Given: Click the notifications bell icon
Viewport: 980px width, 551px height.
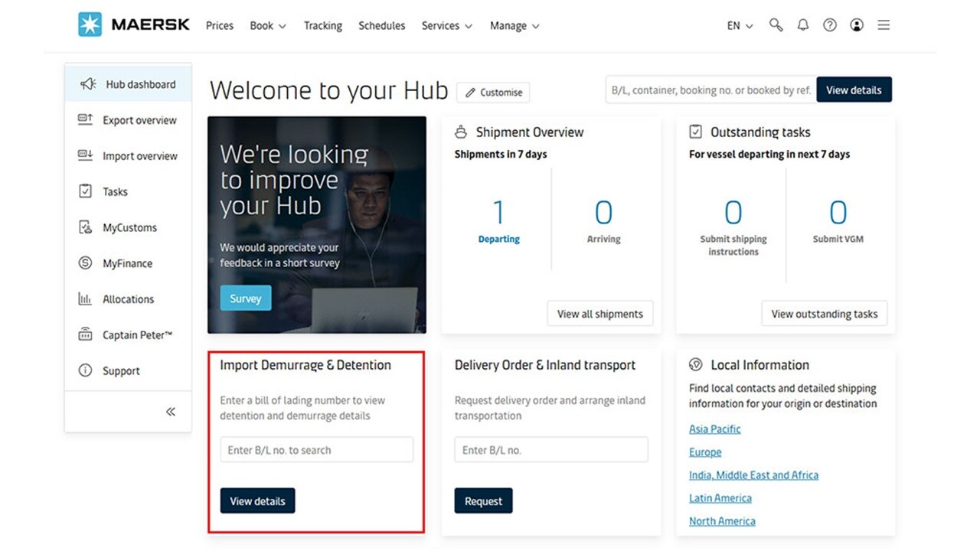Looking at the screenshot, I should pyautogui.click(x=802, y=24).
